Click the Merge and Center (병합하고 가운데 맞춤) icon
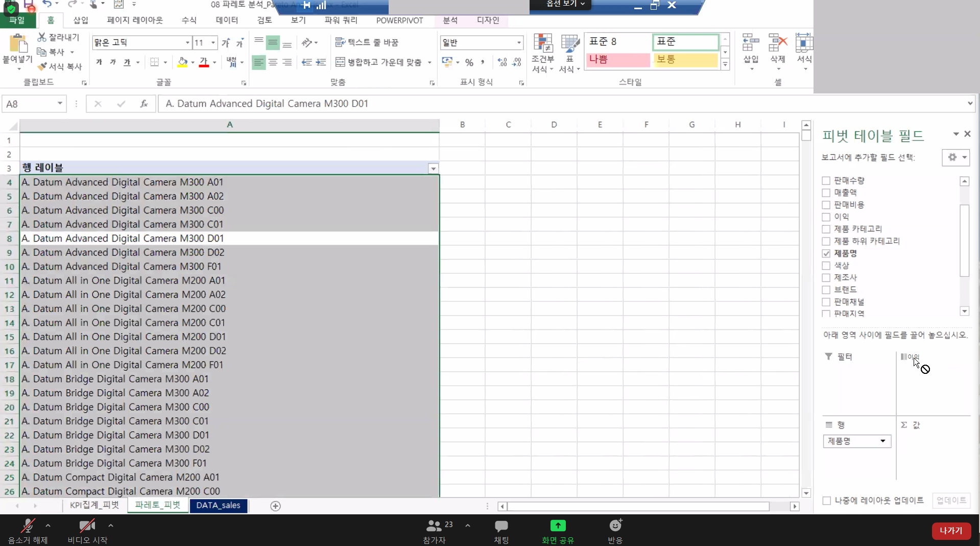Image resolution: width=980 pixels, height=546 pixels. pos(340,62)
